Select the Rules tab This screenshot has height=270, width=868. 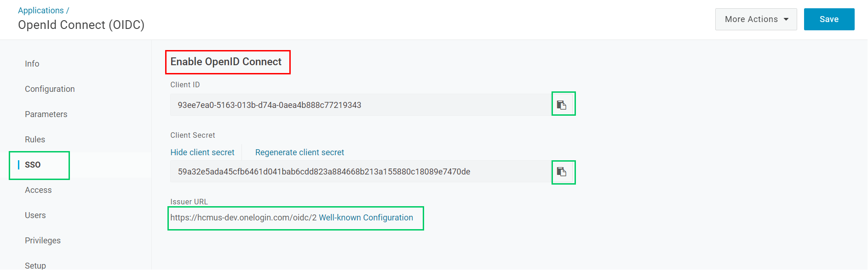pyautogui.click(x=35, y=140)
